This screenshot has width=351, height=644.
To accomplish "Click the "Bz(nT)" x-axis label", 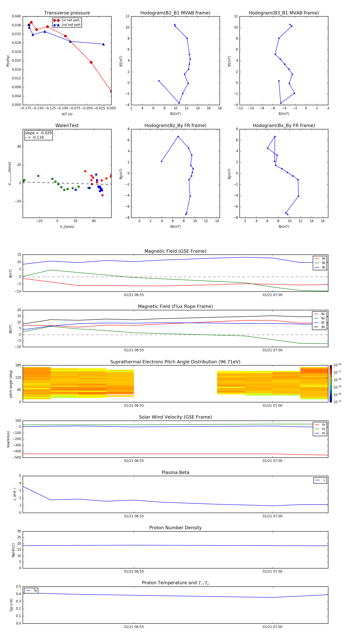I will 175,227.
